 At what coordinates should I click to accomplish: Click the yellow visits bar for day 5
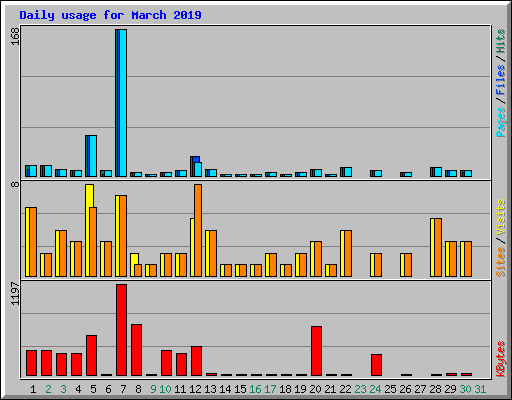coord(89,196)
